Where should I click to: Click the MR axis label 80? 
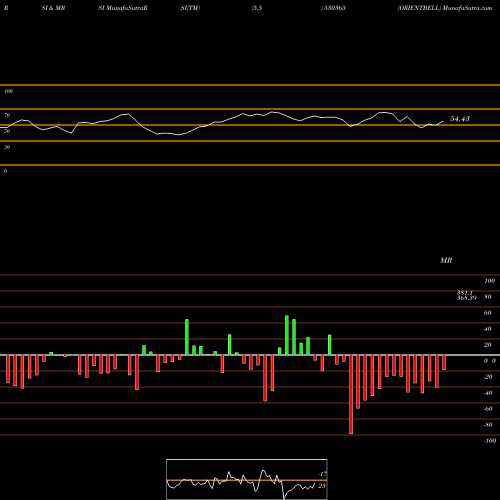488,297
